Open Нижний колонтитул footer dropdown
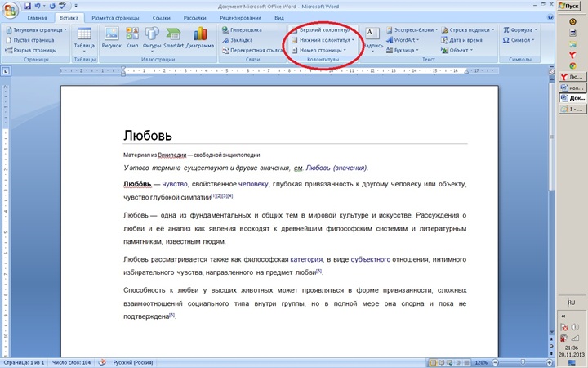This screenshot has width=588, height=368. pyautogui.click(x=323, y=40)
